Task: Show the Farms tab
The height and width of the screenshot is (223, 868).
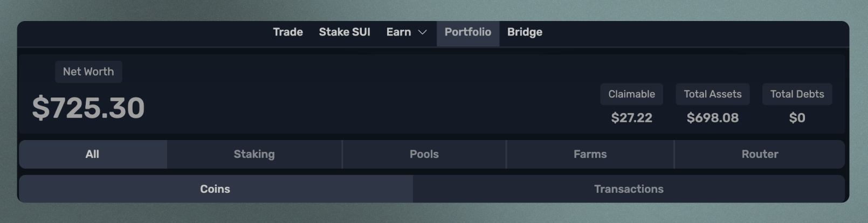Action: tap(590, 155)
